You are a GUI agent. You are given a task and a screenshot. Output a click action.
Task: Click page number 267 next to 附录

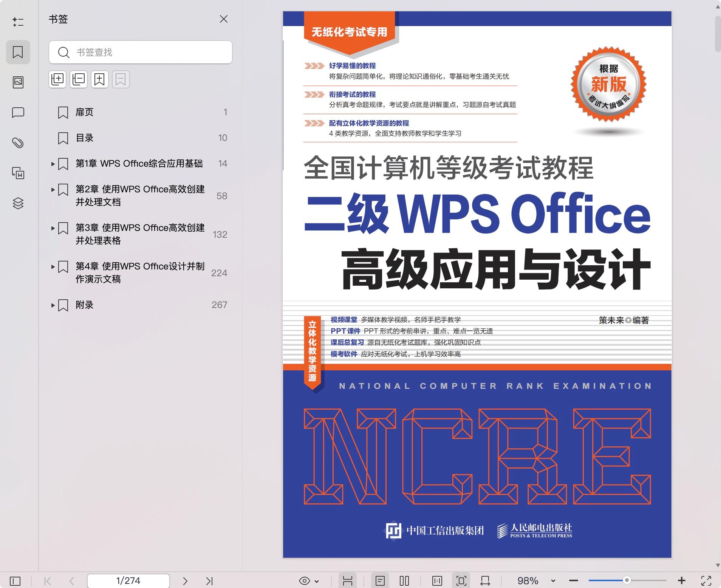tap(219, 305)
